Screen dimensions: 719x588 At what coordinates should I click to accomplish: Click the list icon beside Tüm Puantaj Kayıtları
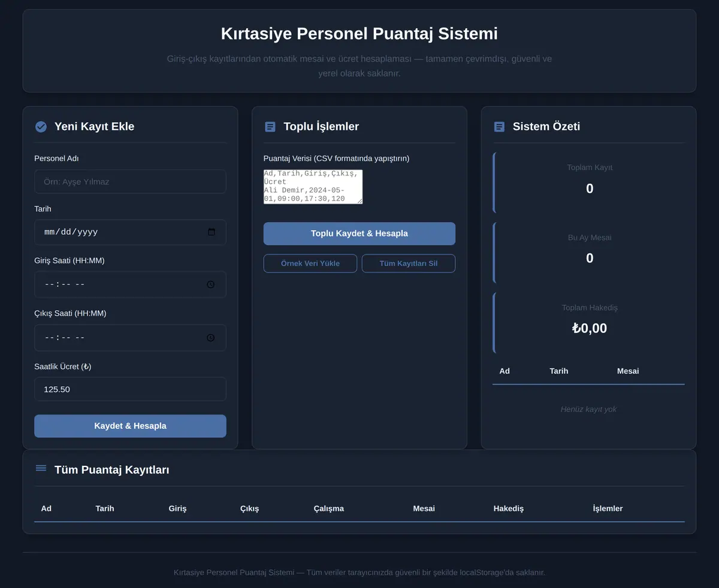point(41,468)
